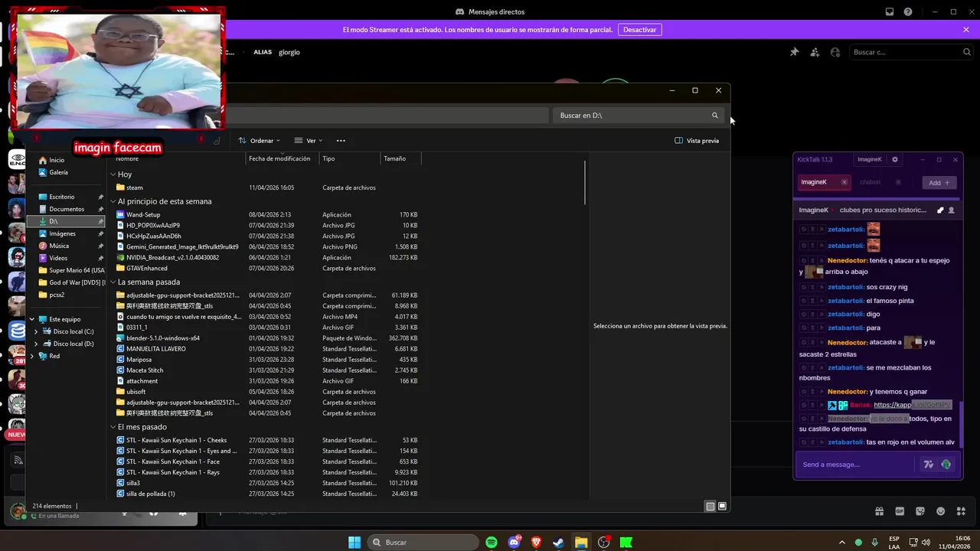The image size is (980, 551).
Task: Dismiss the Streamer mode banner with X
Action: pos(966,30)
